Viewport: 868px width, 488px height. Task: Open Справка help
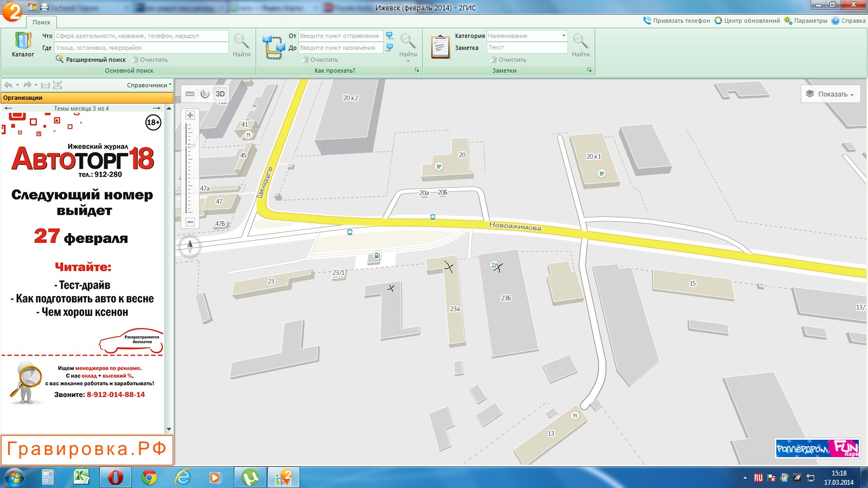(848, 21)
